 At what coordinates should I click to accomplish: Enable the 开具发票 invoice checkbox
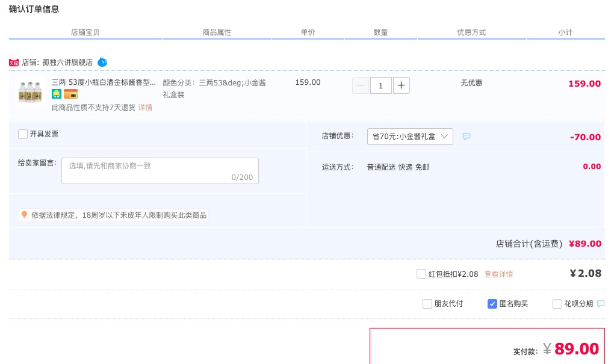pyautogui.click(x=23, y=134)
